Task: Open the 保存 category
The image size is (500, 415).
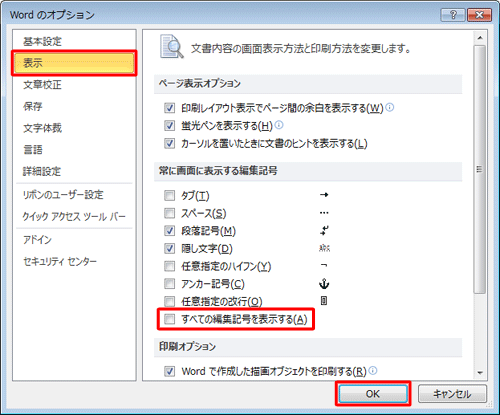Action: tap(74, 106)
